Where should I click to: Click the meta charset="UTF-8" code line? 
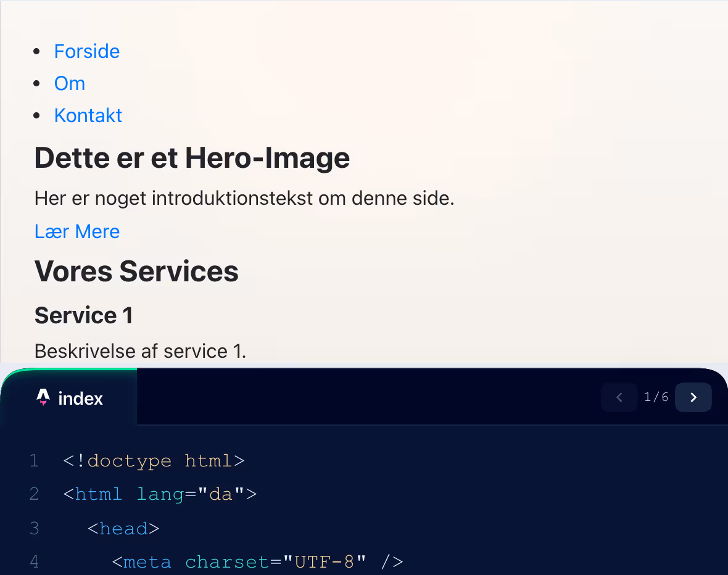[257, 562]
